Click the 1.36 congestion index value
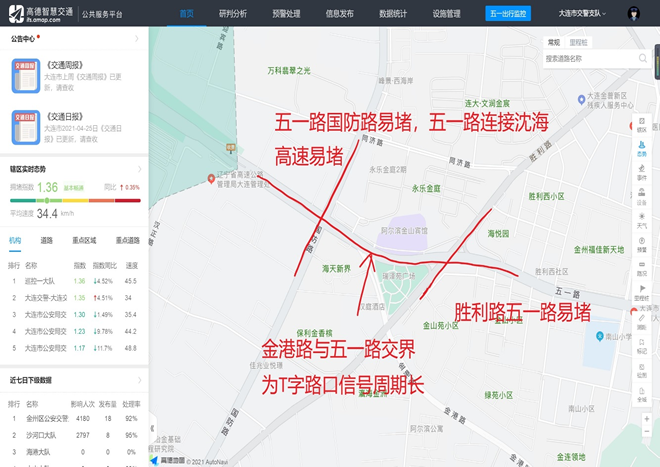The image size is (660, 467). click(47, 187)
